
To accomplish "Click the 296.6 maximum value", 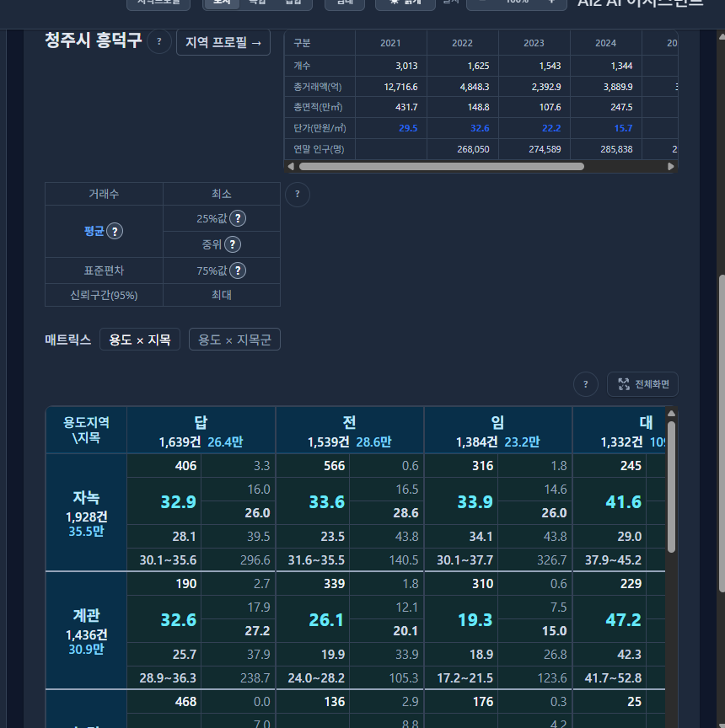I will coord(255,560).
